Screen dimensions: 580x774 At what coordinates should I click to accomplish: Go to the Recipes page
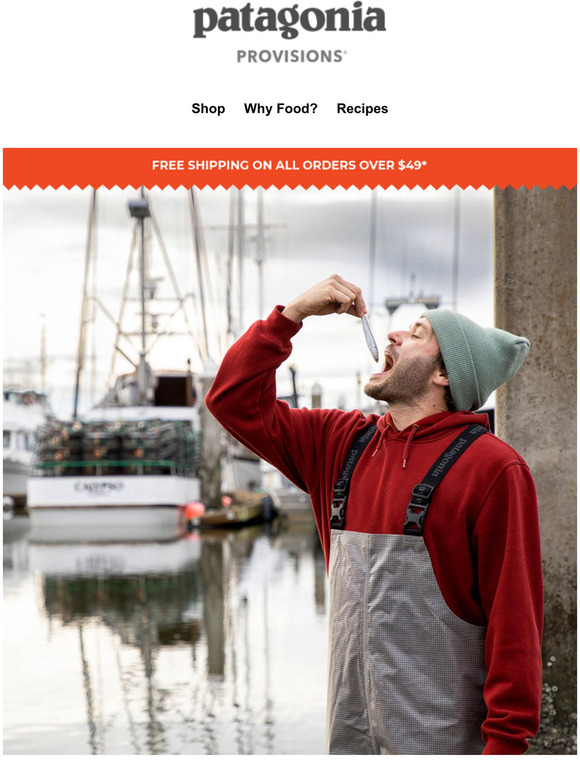pos(362,109)
